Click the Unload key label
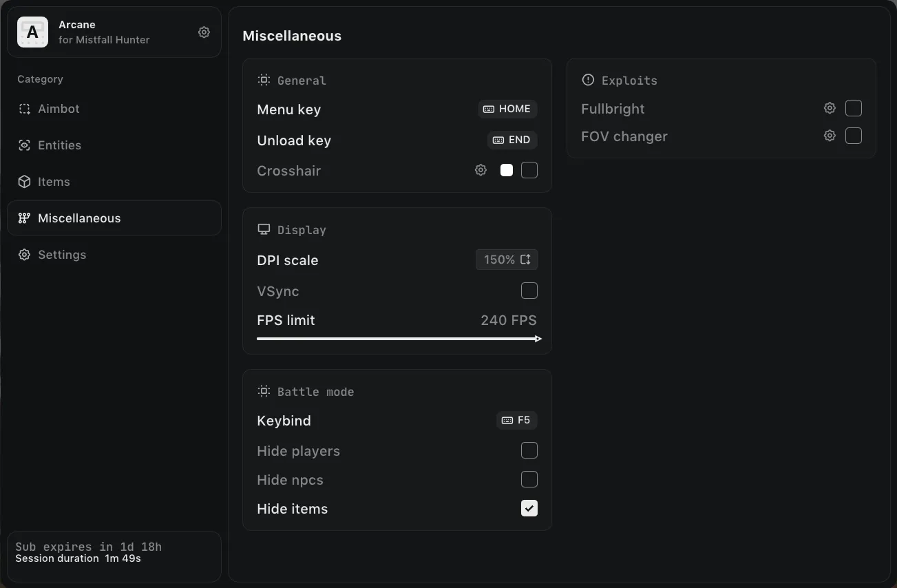The image size is (897, 588). point(294,140)
